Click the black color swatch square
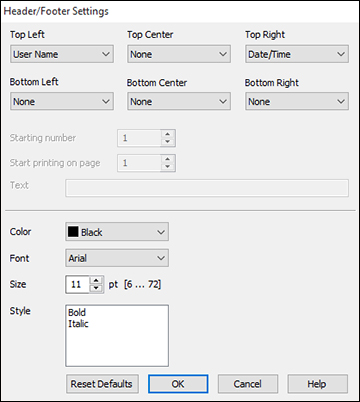 click(73, 232)
